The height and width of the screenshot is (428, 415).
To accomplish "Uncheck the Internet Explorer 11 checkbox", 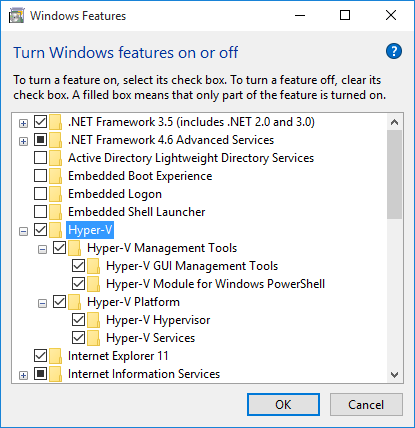I will [40, 355].
